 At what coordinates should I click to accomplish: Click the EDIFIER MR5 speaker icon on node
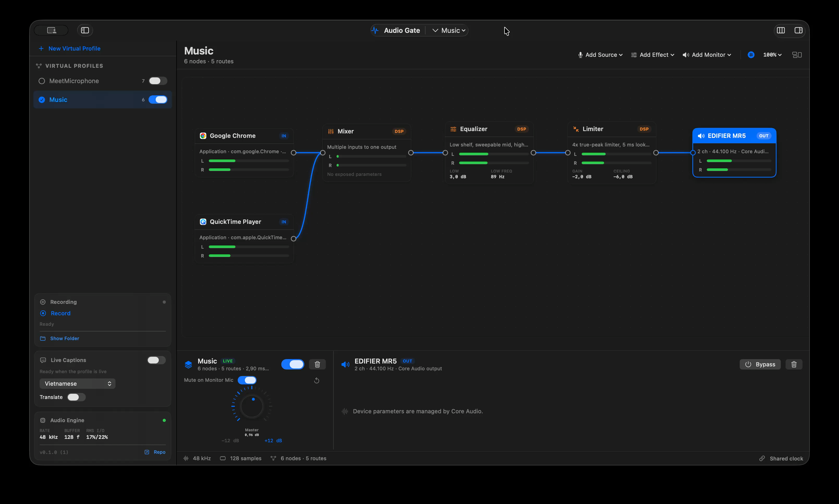[701, 136]
